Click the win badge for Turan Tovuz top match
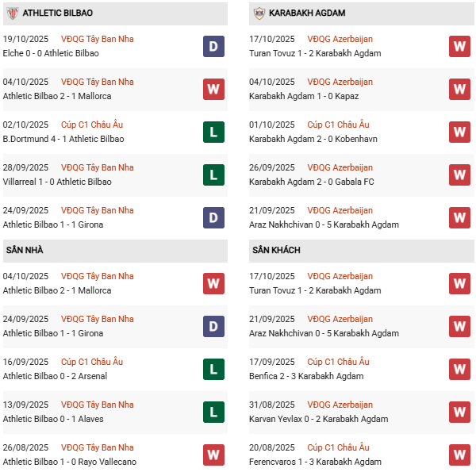The image size is (476, 472). coord(459,46)
